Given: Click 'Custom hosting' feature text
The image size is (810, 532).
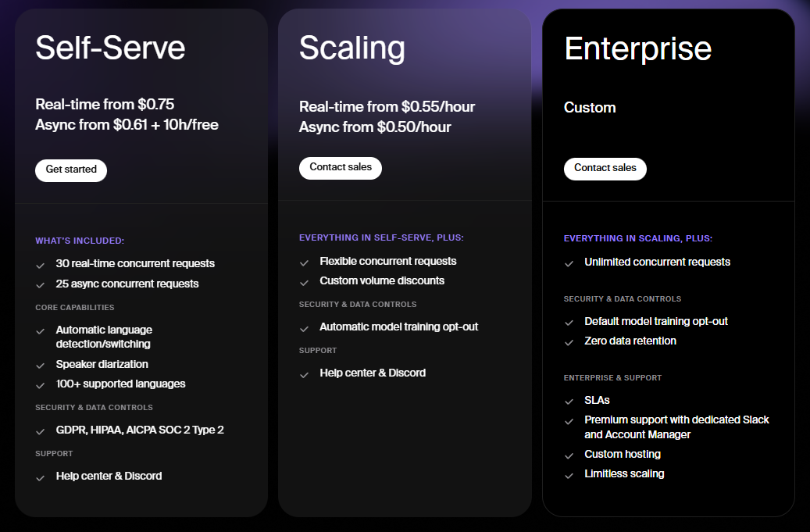Looking at the screenshot, I should [x=623, y=455].
